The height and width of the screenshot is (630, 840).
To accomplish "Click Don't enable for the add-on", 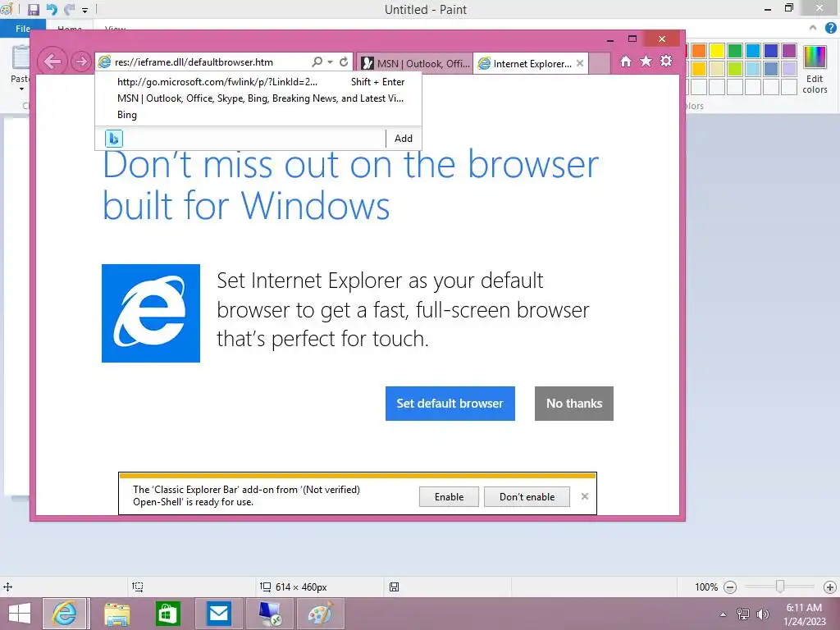I will point(527,496).
